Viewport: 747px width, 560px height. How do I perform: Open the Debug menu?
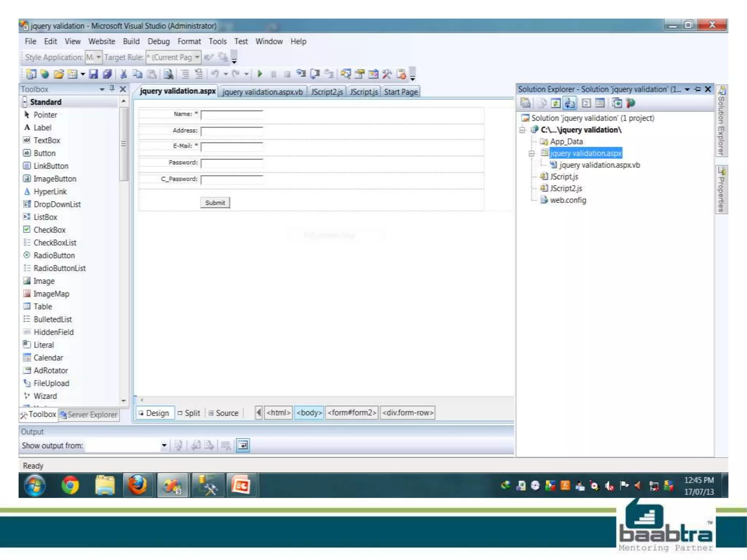(x=158, y=42)
